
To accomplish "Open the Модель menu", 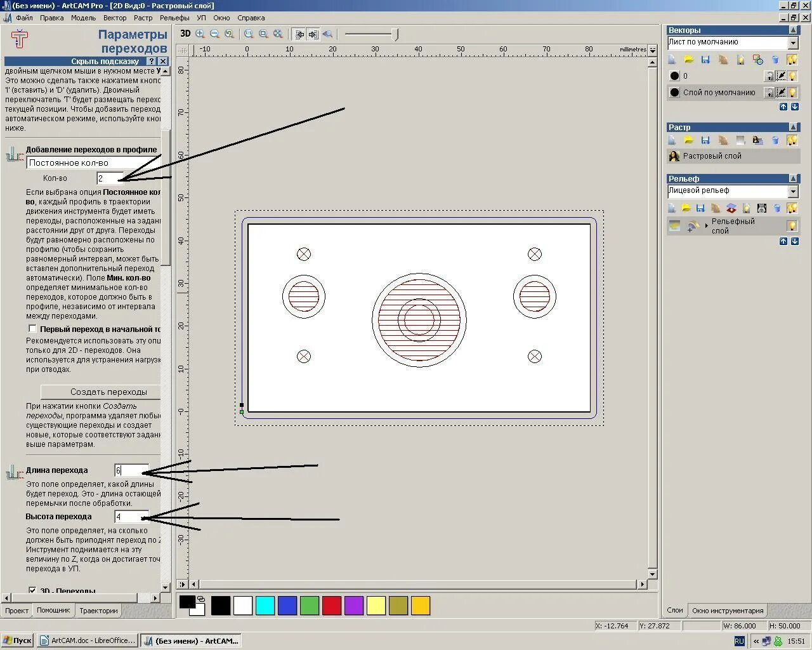I will click(83, 18).
